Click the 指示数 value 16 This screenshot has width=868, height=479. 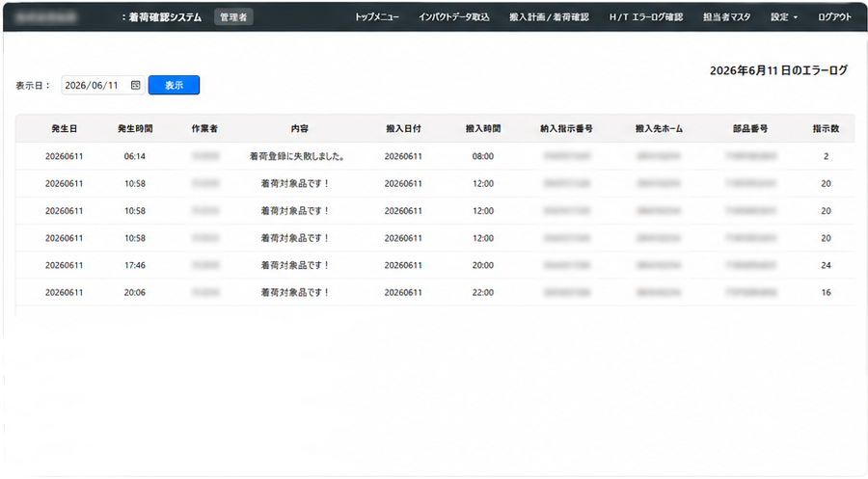tap(826, 293)
